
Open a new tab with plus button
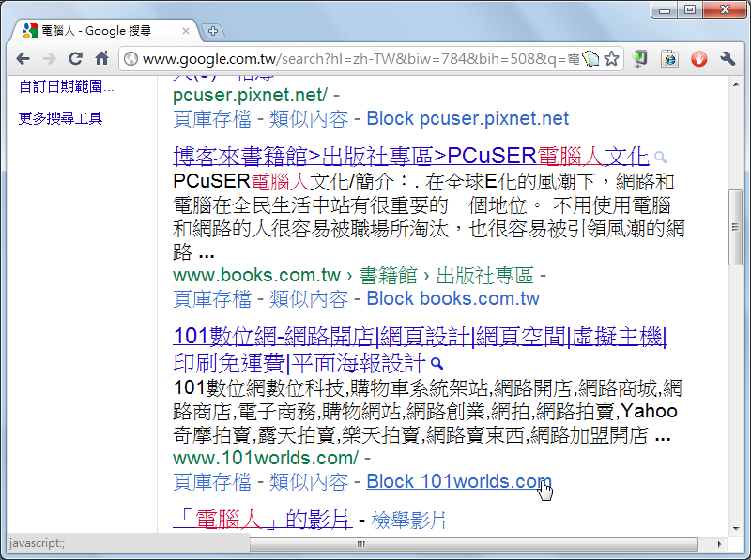(213, 31)
